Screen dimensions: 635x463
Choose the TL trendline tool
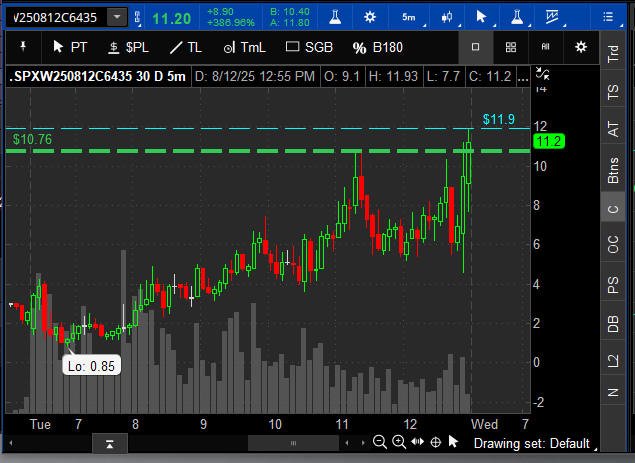[186, 47]
